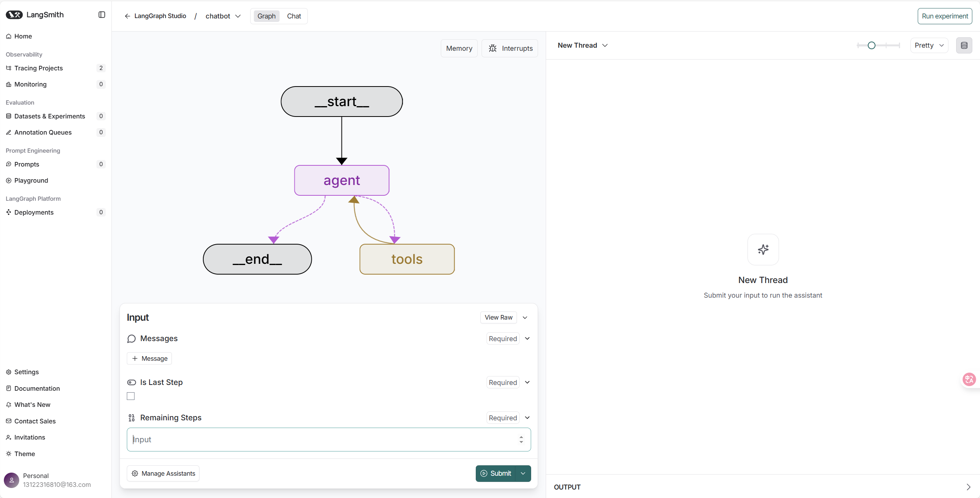Open Deployments in LangGraph Platform
980x498 pixels.
click(34, 212)
